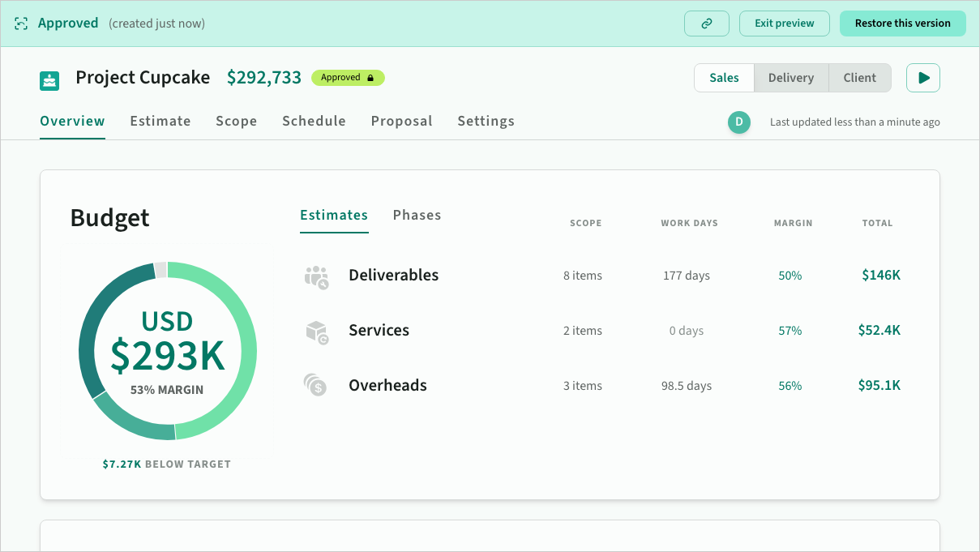Click the Approved lock status badge
The image size is (980, 552).
tap(348, 78)
